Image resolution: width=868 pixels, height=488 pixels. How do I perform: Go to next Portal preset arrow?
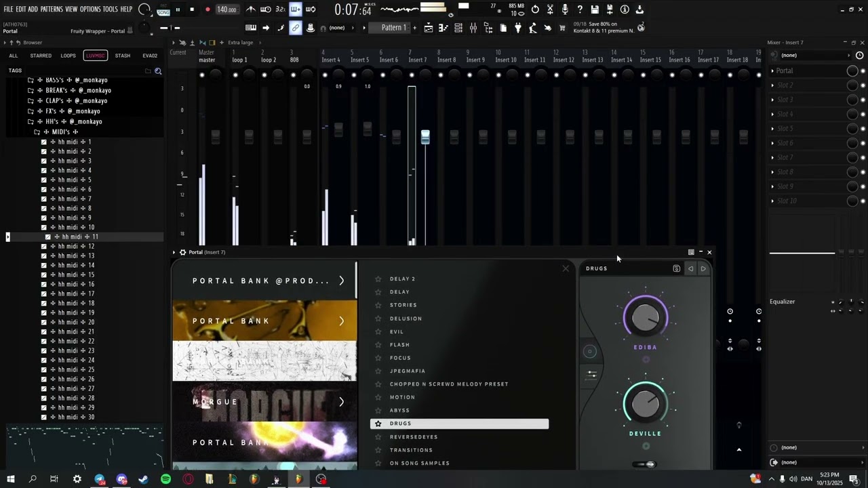pyautogui.click(x=703, y=268)
